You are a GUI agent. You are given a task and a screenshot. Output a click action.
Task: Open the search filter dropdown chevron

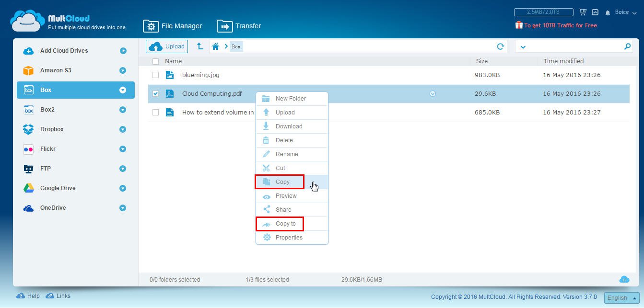pos(523,47)
